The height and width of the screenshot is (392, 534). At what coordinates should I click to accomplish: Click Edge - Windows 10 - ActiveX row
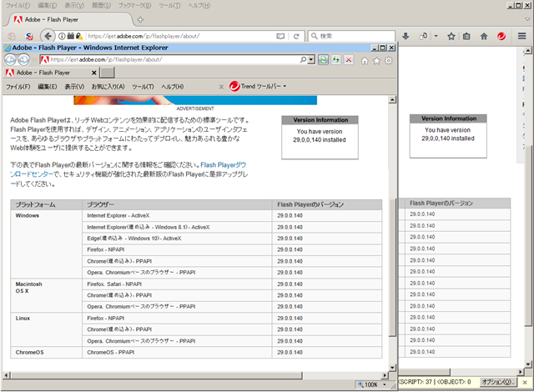[232, 239]
